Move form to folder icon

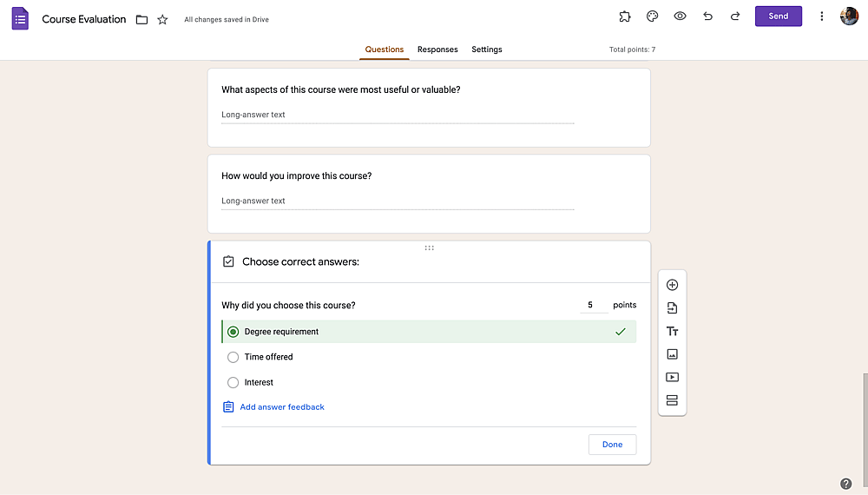[x=141, y=20]
